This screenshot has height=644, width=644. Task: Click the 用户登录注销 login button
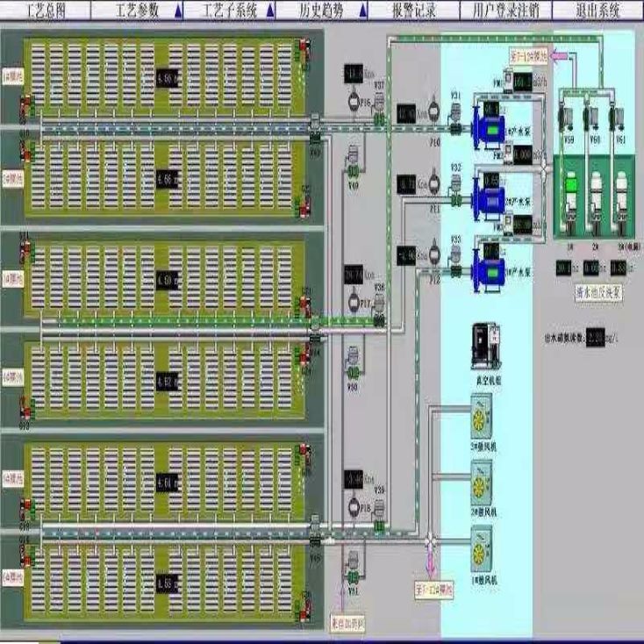506,11
